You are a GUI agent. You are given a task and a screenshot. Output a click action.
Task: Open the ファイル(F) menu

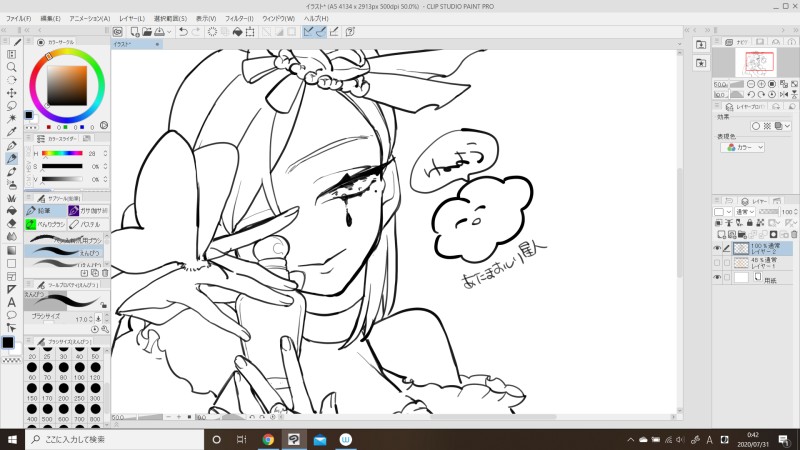[18, 18]
